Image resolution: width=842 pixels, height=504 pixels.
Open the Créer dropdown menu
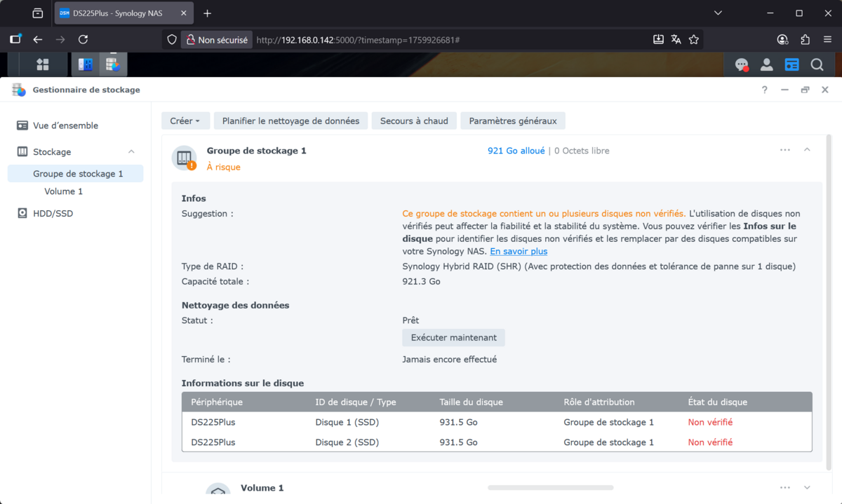click(x=185, y=121)
